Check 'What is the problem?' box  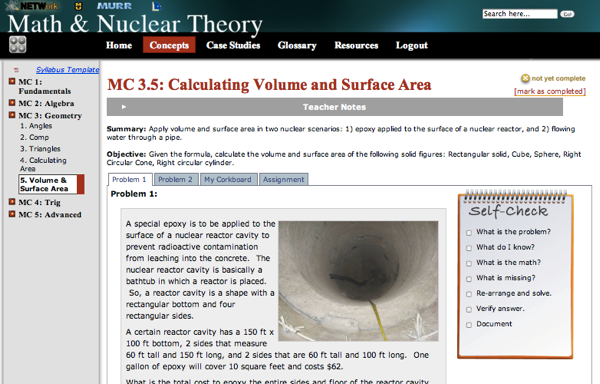coord(469,233)
